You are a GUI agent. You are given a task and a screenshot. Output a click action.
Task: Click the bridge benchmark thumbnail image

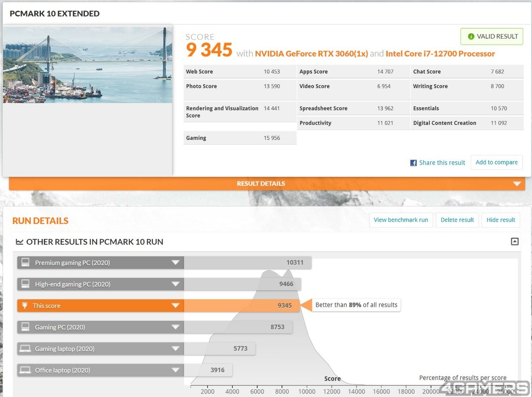point(88,65)
